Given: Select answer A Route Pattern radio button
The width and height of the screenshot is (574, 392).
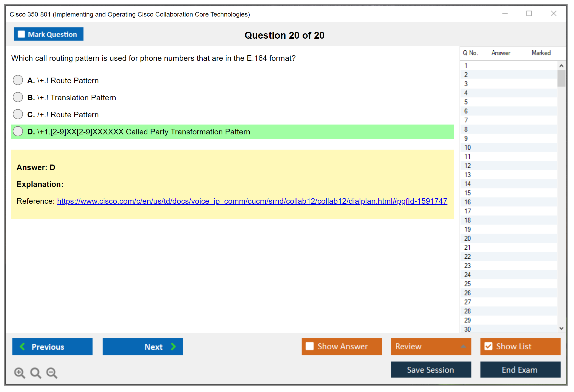Looking at the screenshot, I should [18, 80].
